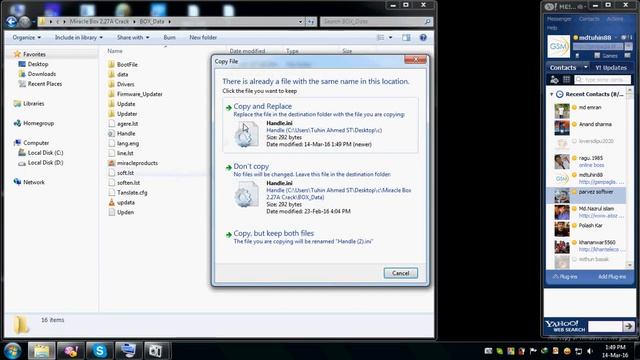Screen dimensions: 640x360
Task: Open Recent Places in navigation pane
Action: tap(45, 84)
